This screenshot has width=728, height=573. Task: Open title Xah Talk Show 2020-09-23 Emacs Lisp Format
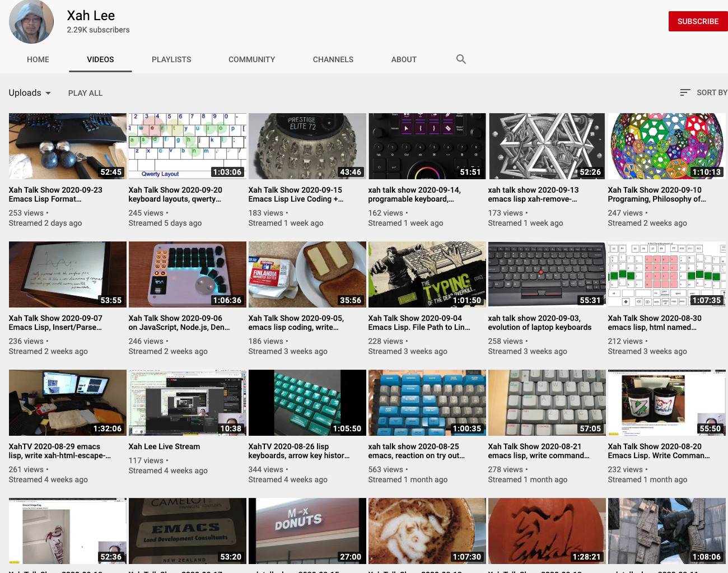(55, 194)
